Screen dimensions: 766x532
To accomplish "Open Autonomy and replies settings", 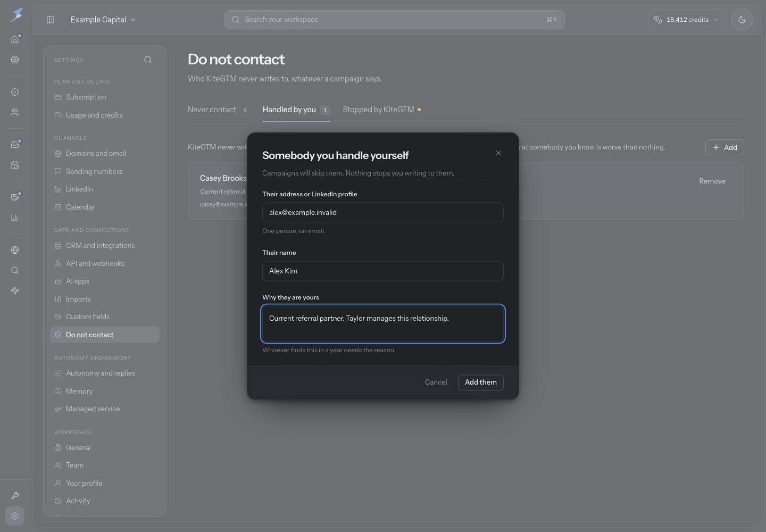I will pos(105,373).
